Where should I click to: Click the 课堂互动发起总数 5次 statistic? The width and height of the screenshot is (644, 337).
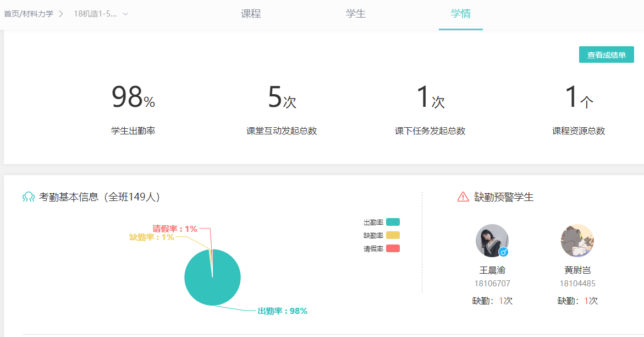[x=282, y=98]
